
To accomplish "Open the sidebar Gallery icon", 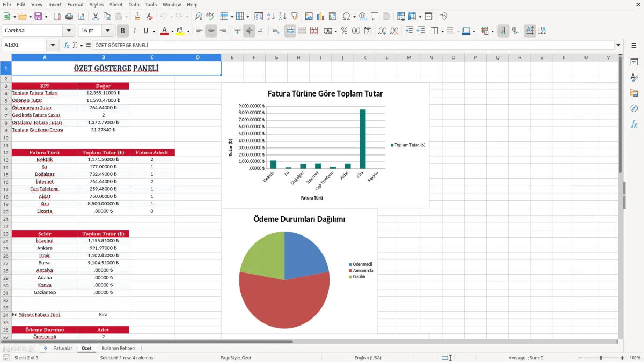I will 634,93.
